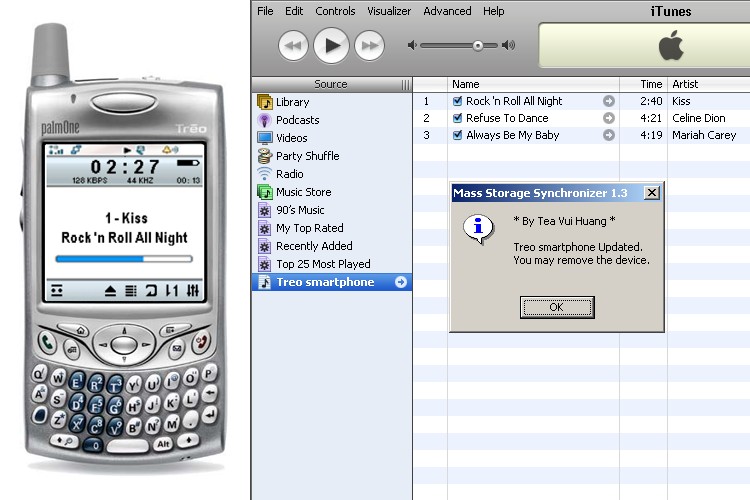Click the Library icon in Source list
Image resolution: width=750 pixels, height=500 pixels.
tap(265, 102)
